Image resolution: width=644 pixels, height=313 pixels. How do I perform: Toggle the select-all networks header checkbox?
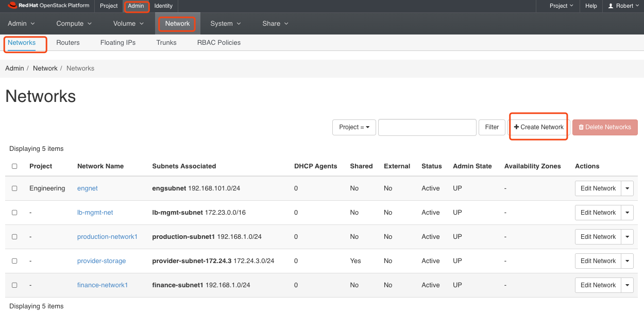click(x=14, y=166)
